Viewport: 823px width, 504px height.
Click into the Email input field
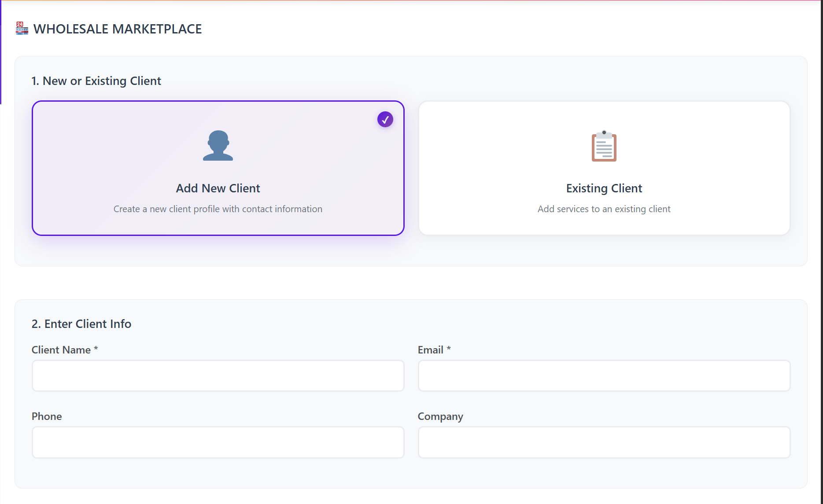coord(604,376)
